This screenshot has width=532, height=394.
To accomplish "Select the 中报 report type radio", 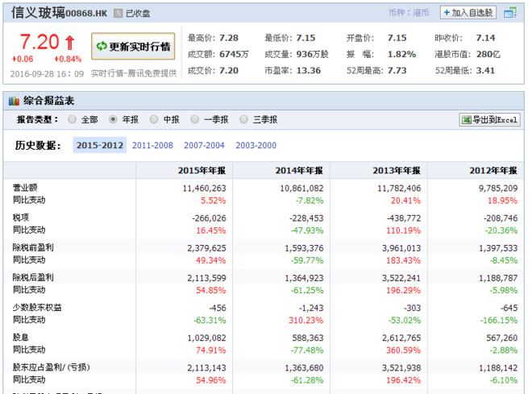I will [x=154, y=119].
